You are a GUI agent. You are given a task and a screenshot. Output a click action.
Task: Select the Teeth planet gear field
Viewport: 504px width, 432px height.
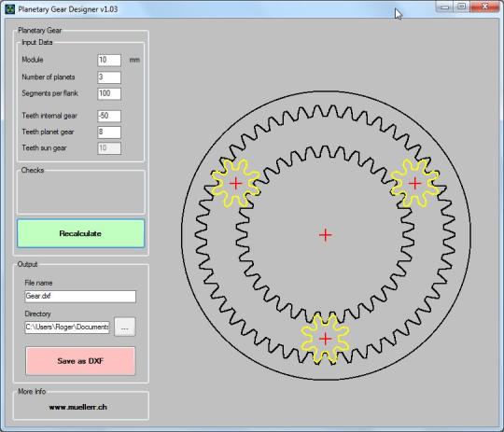[x=109, y=132]
